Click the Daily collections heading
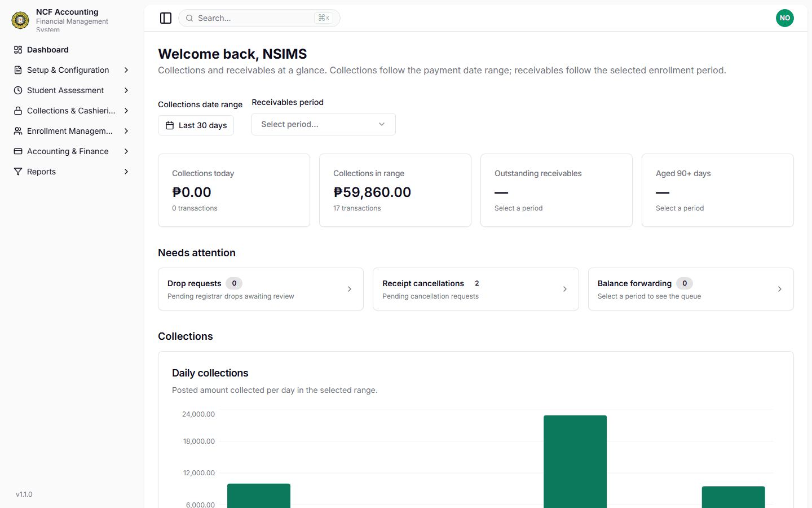Viewport: 812px width, 508px height. click(x=210, y=373)
